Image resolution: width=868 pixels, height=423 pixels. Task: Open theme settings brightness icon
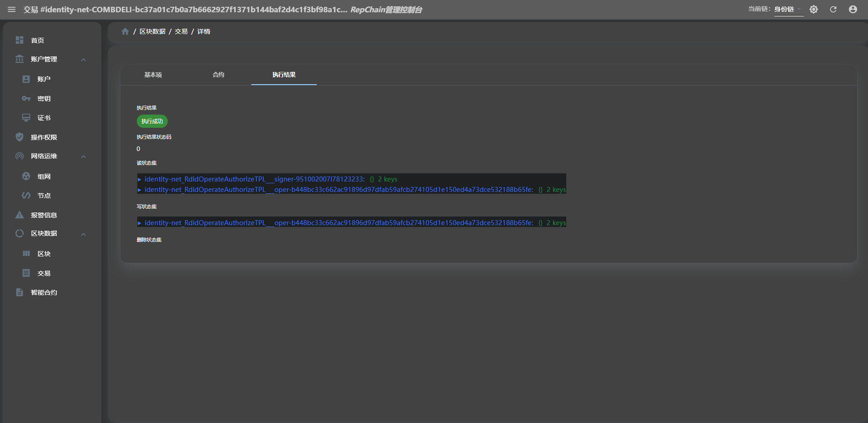tap(813, 10)
